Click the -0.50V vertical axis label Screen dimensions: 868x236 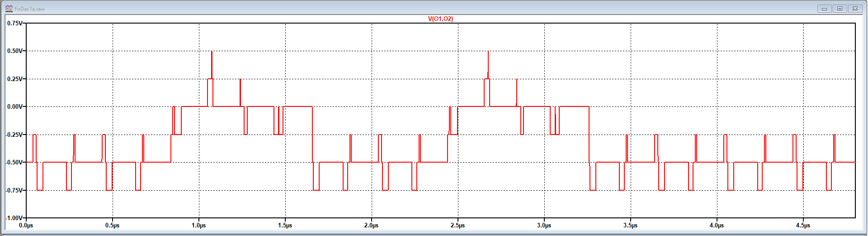[x=14, y=162]
